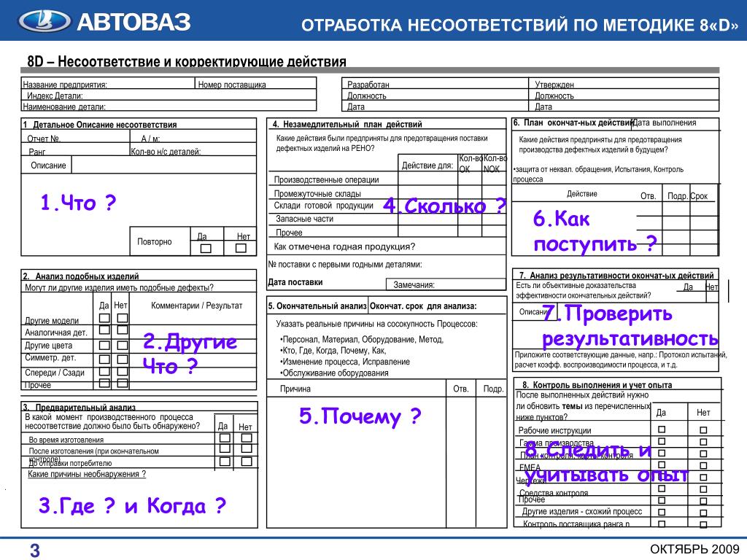Image resolution: width=747 pixels, height=560 pixels.
Task: Select heading 3. Предварительный анализ
Action: pos(79,407)
